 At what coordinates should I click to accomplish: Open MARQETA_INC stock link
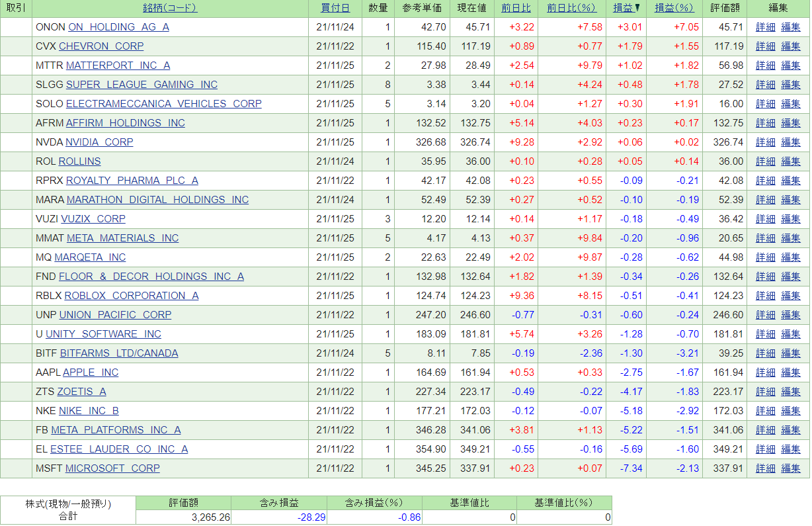90,257
